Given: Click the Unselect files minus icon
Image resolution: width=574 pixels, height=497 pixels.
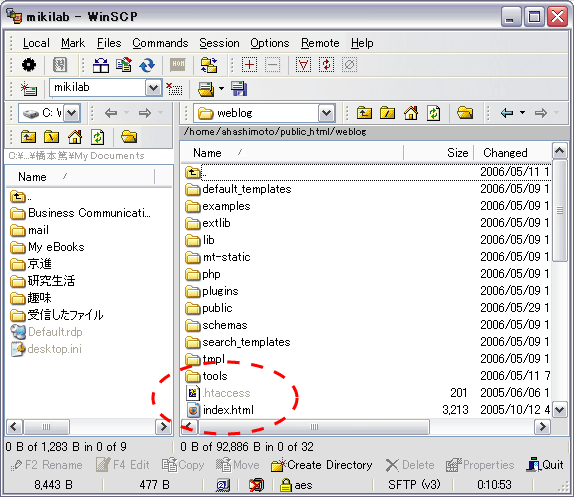Looking at the screenshot, I should (x=272, y=65).
